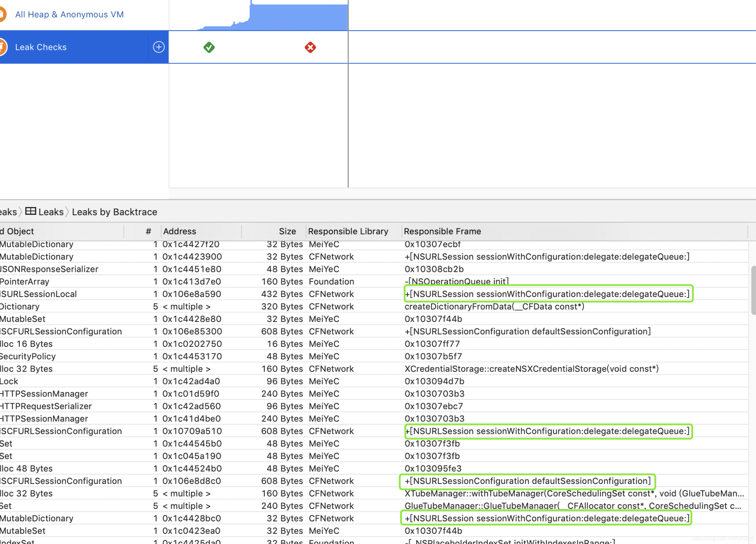Click the plus button on Leak Checks track
Screen dimensions: 756x544
point(159,47)
